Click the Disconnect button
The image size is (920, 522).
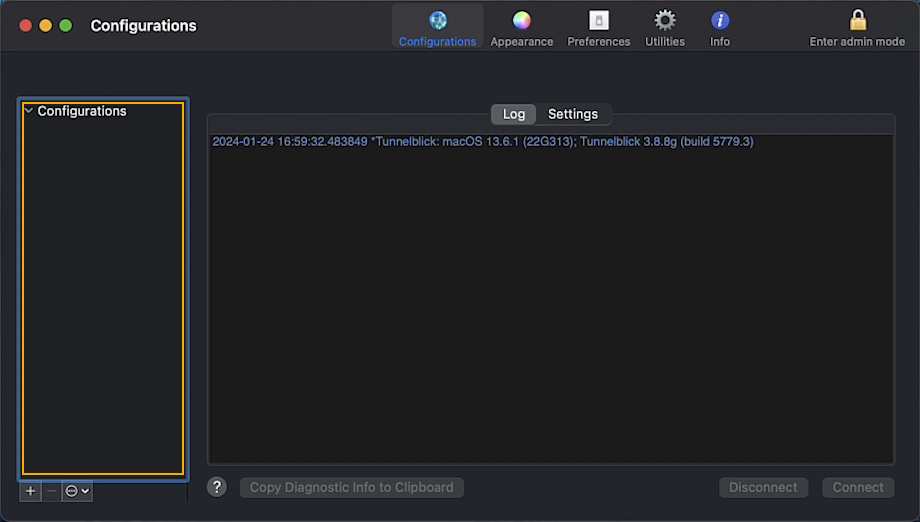[763, 487]
